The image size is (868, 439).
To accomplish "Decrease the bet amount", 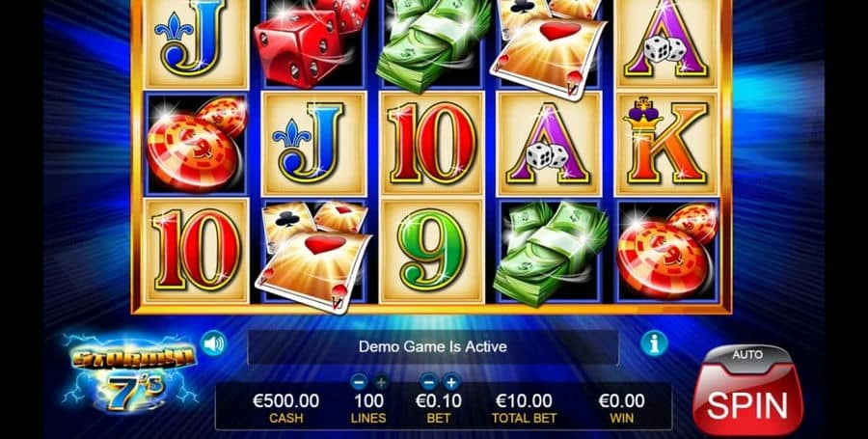I will (x=428, y=381).
